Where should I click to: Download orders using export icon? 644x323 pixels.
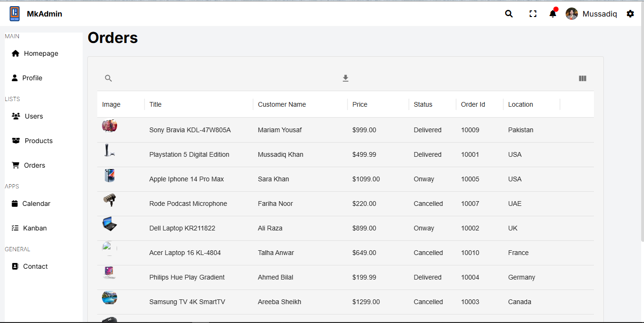346,78
